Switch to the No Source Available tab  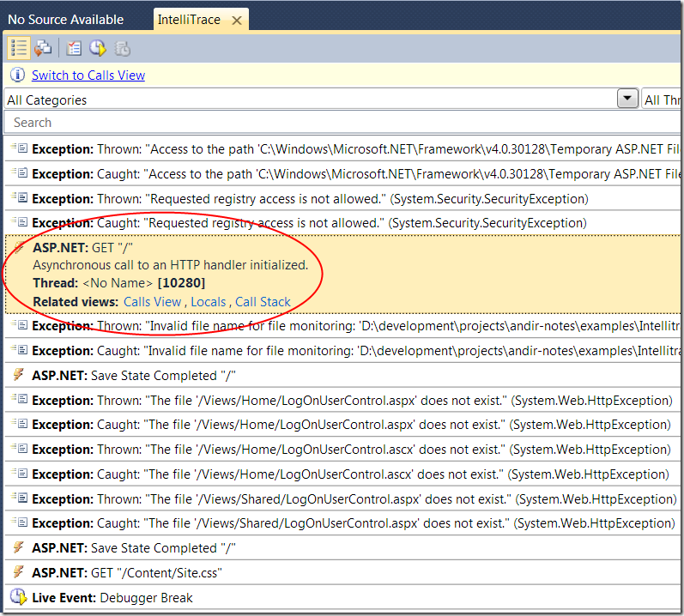tap(65, 20)
